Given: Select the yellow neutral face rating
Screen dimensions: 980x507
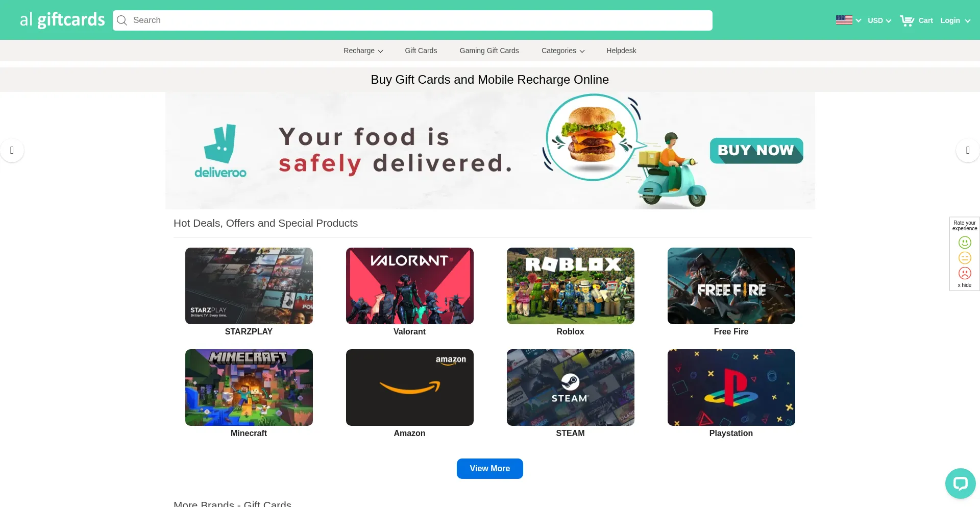Looking at the screenshot, I should click(965, 258).
